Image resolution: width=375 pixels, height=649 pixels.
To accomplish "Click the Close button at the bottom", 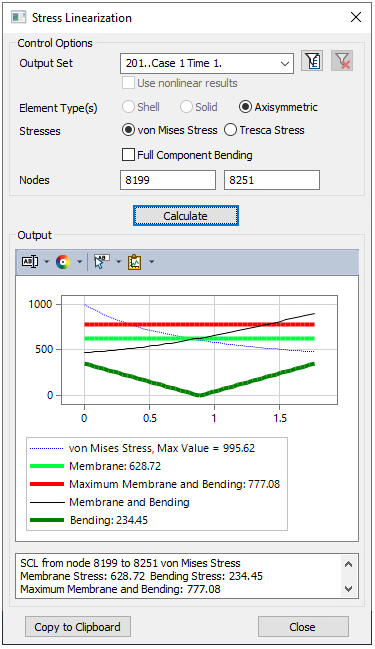I will 303,627.
